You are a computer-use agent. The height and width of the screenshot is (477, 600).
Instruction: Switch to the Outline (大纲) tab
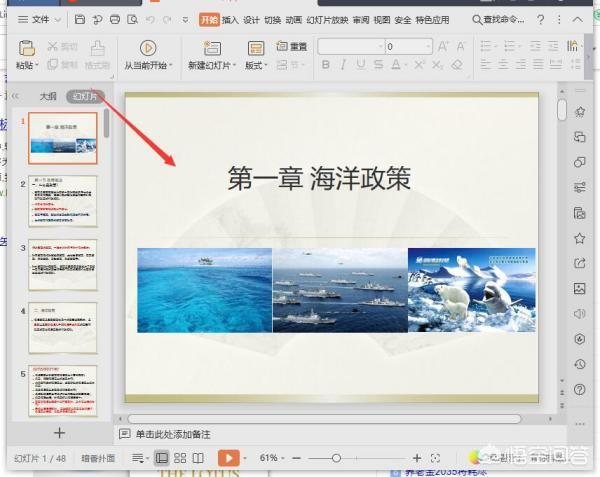(x=48, y=96)
